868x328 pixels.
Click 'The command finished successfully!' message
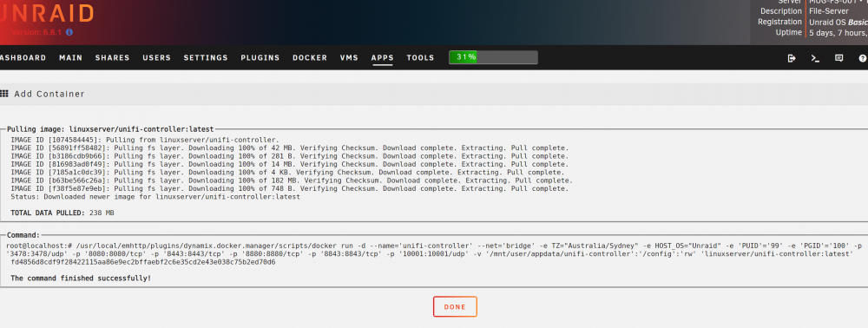tap(81, 278)
